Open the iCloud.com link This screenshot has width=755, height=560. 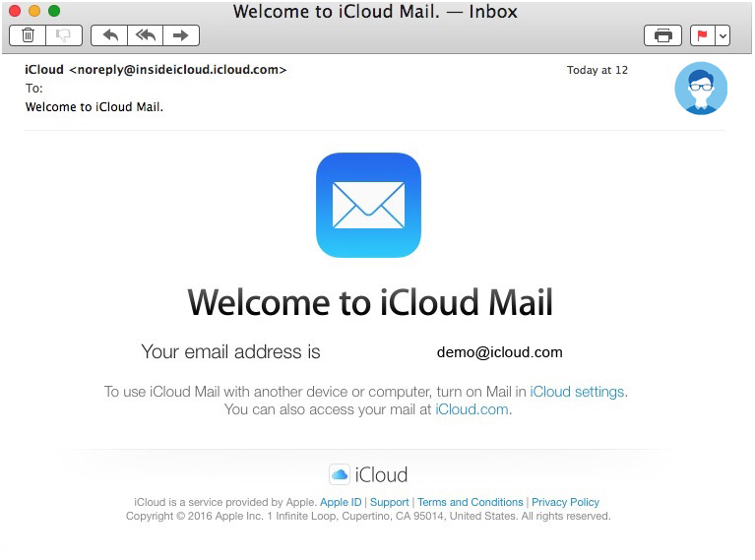[472, 409]
